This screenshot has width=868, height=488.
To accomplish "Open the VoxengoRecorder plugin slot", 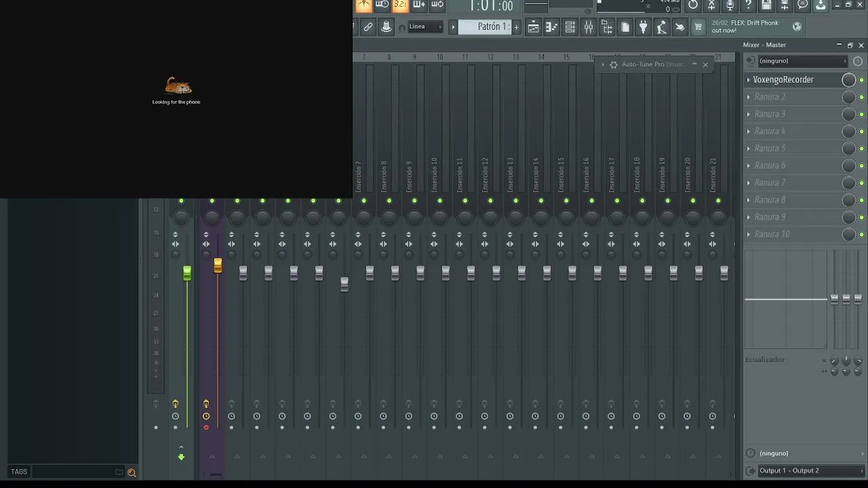I will [792, 79].
